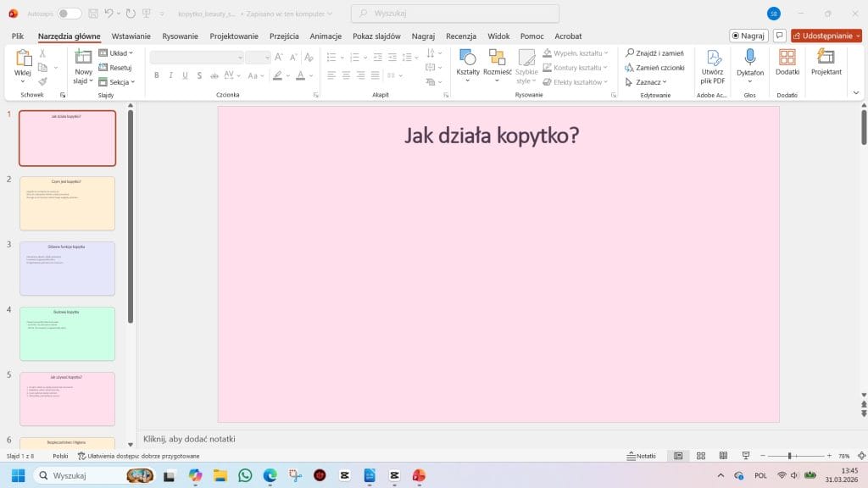Screen dimensions: 868x488
Task: Click Znajdź i zamień in Edytowanie group
Action: point(654,53)
